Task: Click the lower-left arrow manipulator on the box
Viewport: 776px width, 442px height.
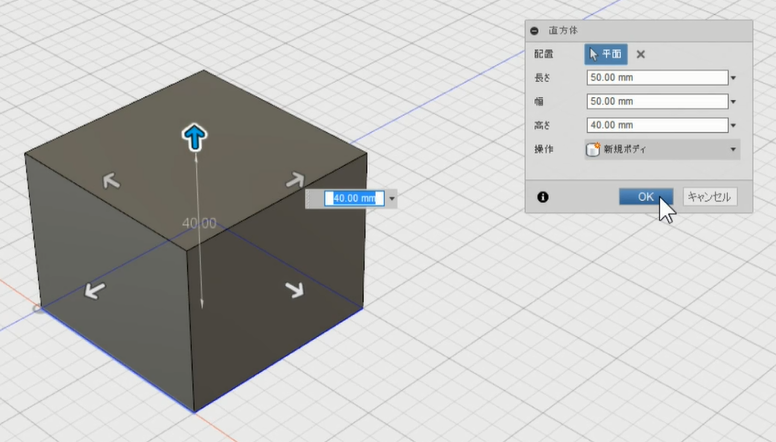Action: [x=95, y=290]
